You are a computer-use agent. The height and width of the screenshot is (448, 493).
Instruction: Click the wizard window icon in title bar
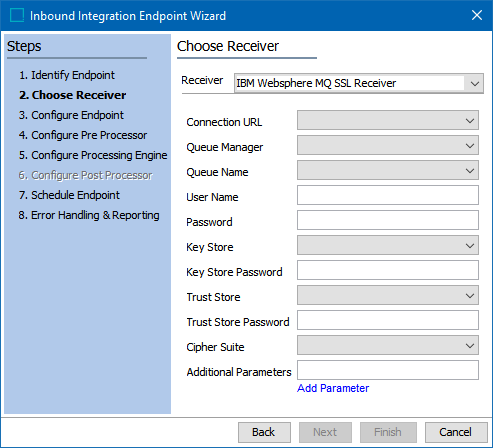17,15
